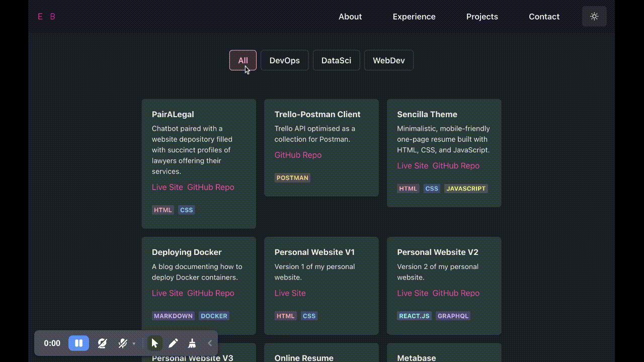Navigate to the Experience section
Screen dimensions: 644x362
414,17
